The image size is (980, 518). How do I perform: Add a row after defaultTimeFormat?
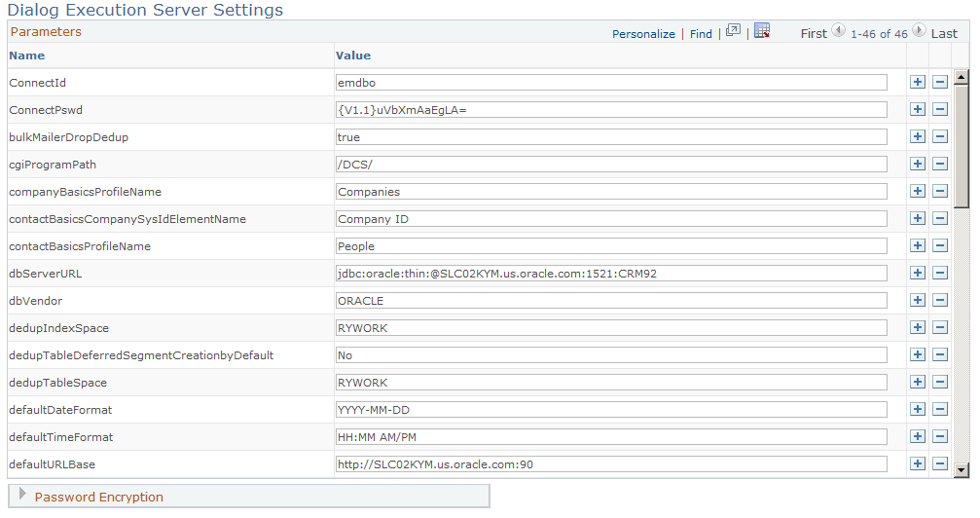point(918,436)
